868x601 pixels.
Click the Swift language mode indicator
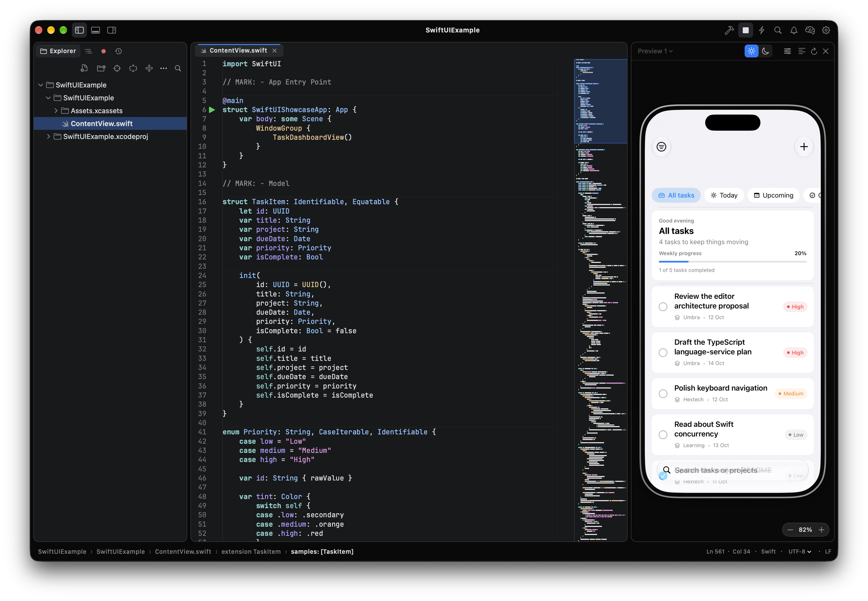click(768, 551)
